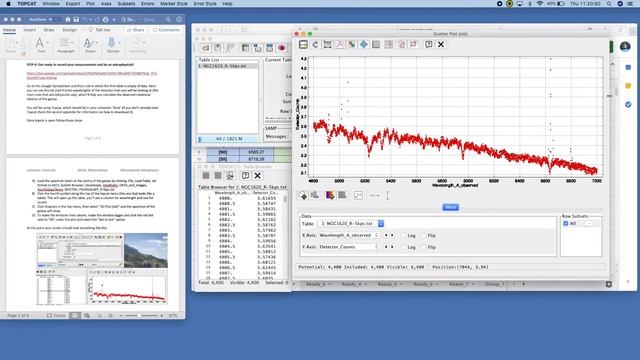The height and width of the screenshot is (360, 640).
Task: Toggle the Y Axis Log checkbox
Action: (404, 247)
